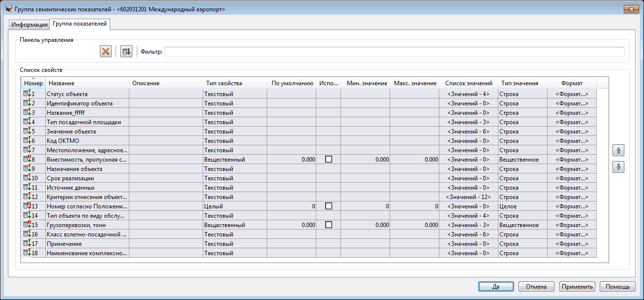The height and width of the screenshot is (300, 644).
Task: Select the Группа показателей tab
Action: (80, 24)
